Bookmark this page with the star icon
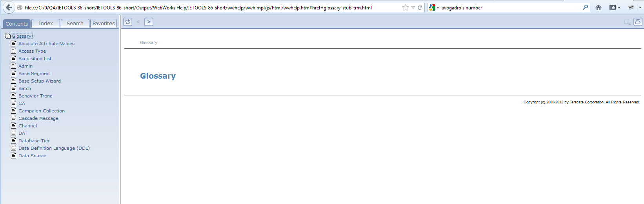The image size is (644, 204). pyautogui.click(x=405, y=7)
